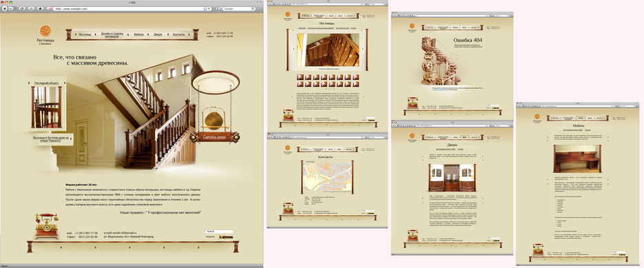Image resolution: width=644 pixels, height=268 pixels.
Task: Follow the Последний объект link
Action: [46, 83]
